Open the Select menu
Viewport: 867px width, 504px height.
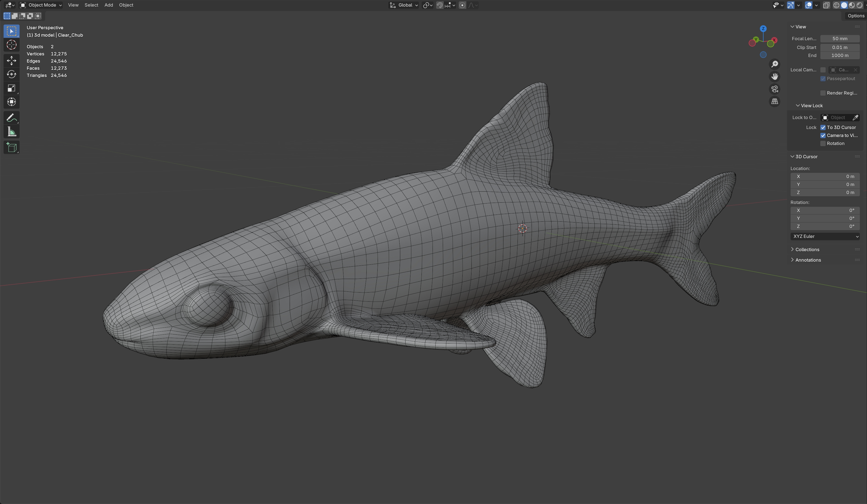click(91, 5)
